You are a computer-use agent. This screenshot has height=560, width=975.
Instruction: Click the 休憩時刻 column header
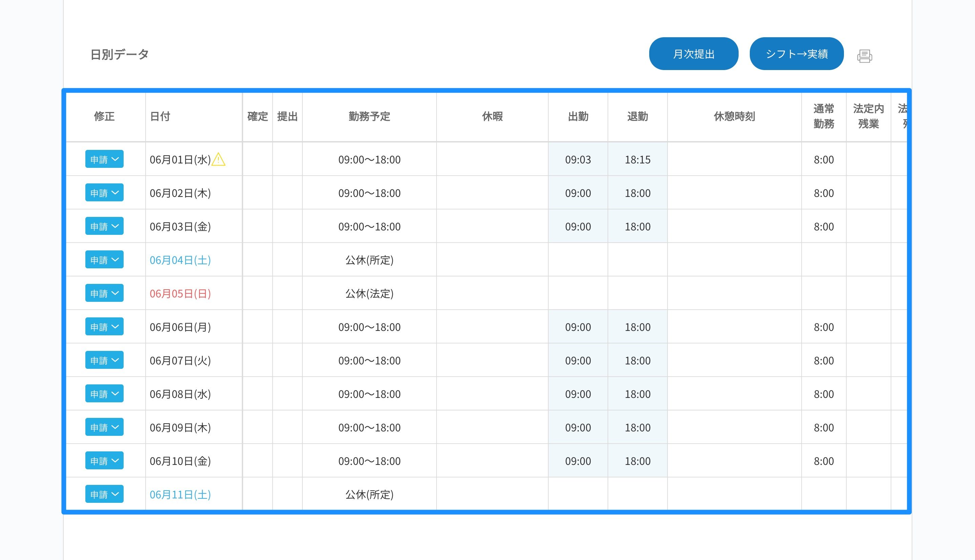coord(734,116)
